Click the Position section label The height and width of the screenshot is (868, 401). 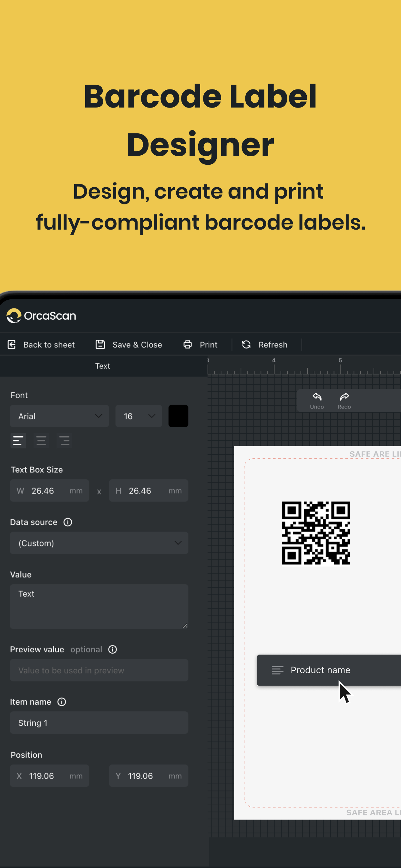(x=26, y=755)
